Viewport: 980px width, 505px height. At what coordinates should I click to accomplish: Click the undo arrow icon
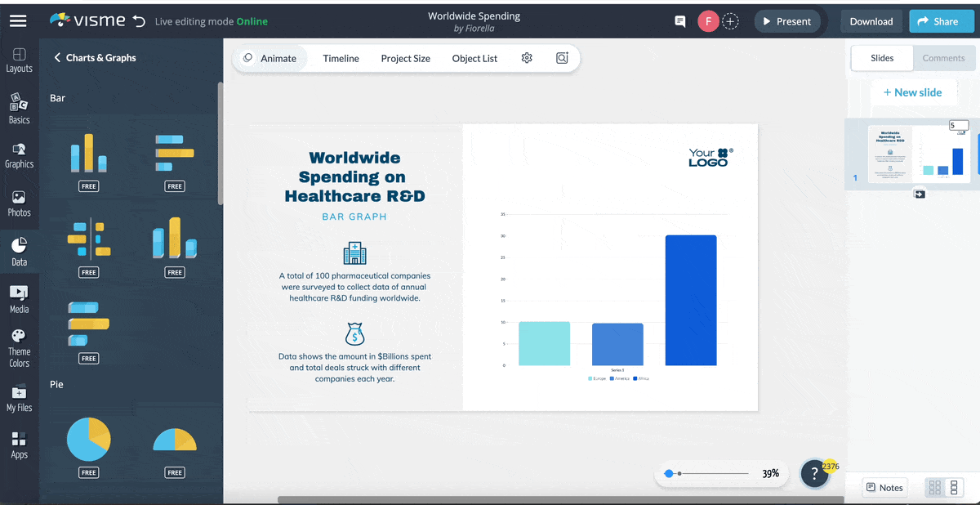139,21
